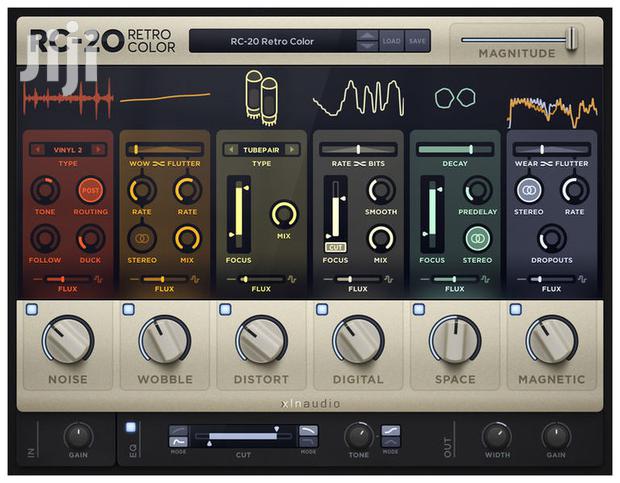Click the RATE/BITS balance slider

pos(358,149)
